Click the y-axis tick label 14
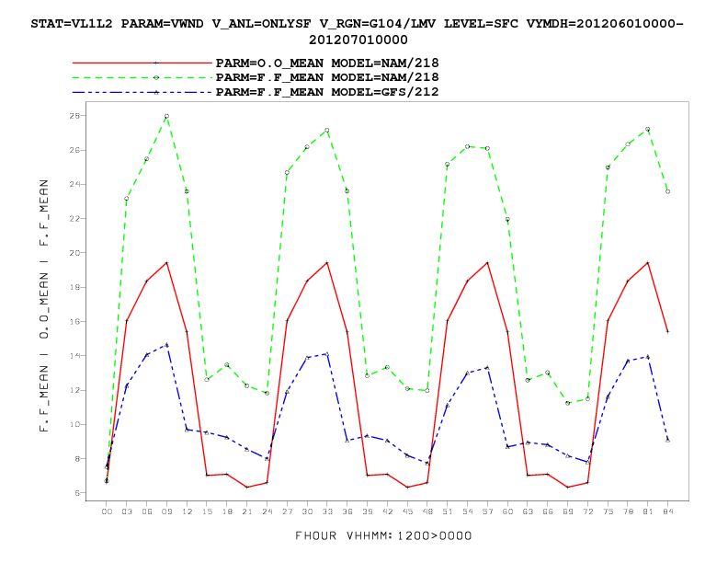 (x=74, y=356)
